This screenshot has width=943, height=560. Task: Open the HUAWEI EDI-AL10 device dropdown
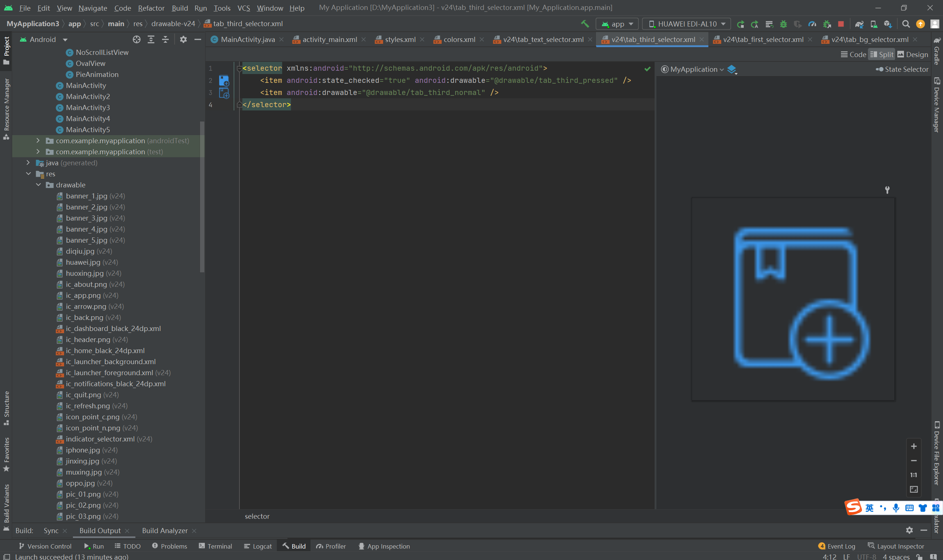686,24
